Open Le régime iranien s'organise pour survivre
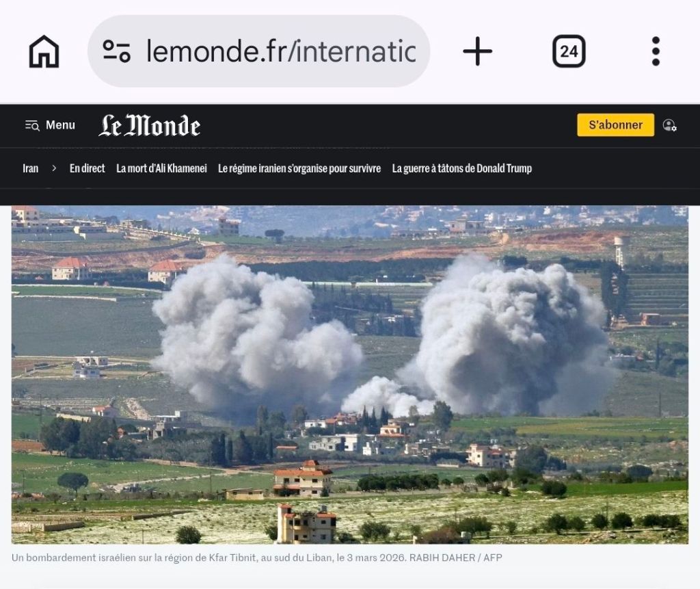The width and height of the screenshot is (700, 589). coord(299,168)
